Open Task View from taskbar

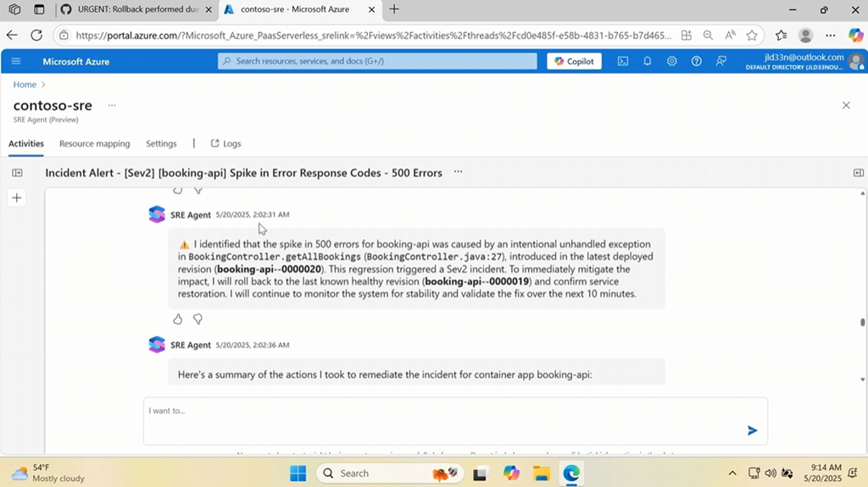(480, 473)
